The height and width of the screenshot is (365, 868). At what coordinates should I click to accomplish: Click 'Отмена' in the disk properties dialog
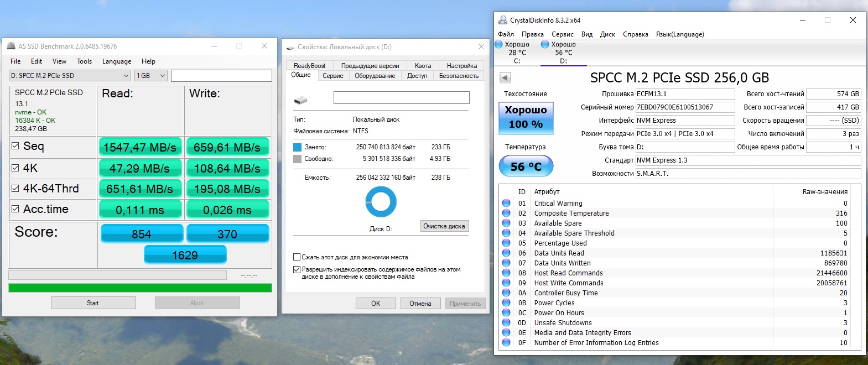click(x=420, y=304)
